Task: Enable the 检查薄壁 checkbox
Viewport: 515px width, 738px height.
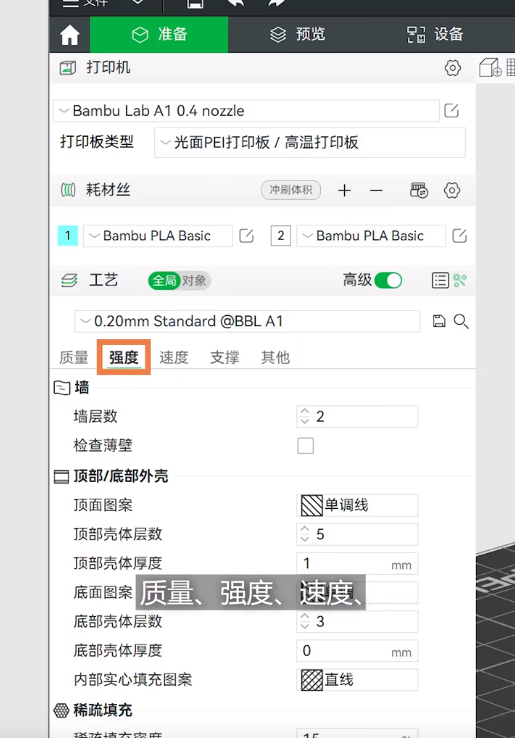Action: click(x=306, y=445)
